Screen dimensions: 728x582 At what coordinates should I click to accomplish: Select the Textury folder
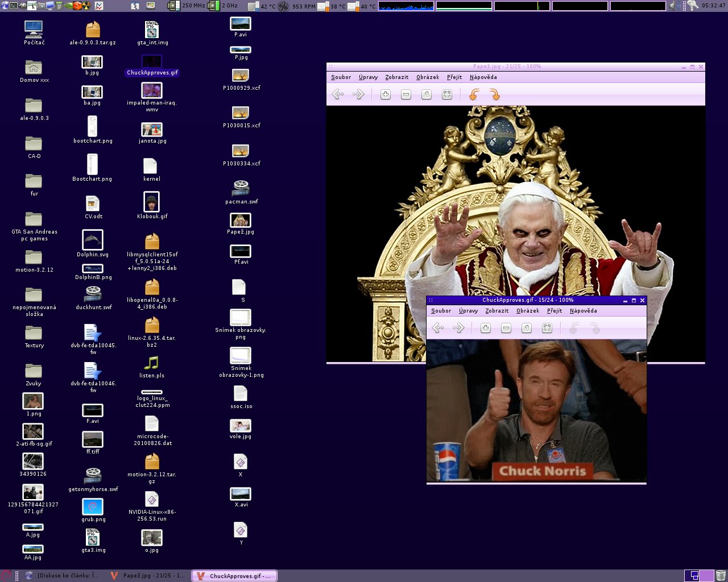point(34,336)
